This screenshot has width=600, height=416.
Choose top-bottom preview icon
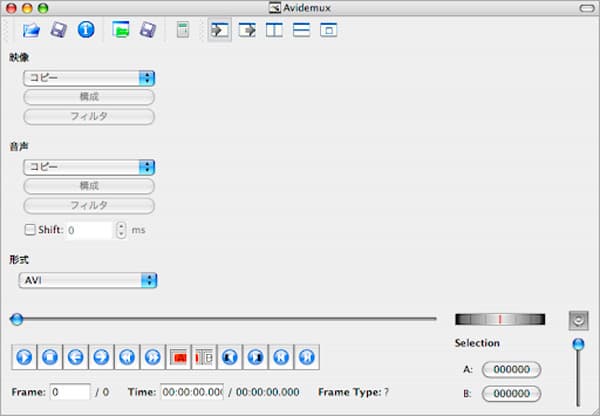tap(302, 30)
